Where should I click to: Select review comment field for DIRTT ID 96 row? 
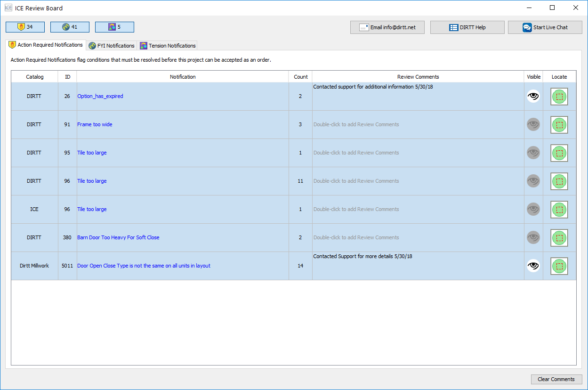pyautogui.click(x=418, y=181)
